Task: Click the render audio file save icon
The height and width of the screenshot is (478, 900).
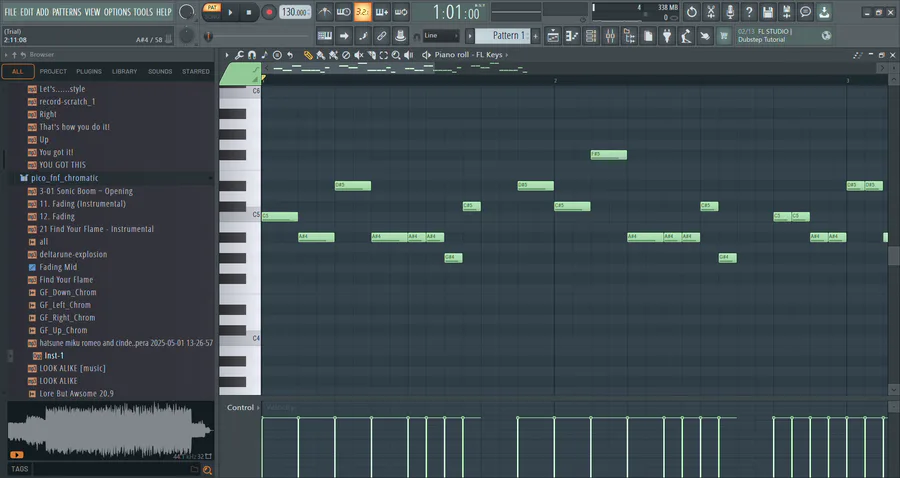Action: (x=786, y=11)
